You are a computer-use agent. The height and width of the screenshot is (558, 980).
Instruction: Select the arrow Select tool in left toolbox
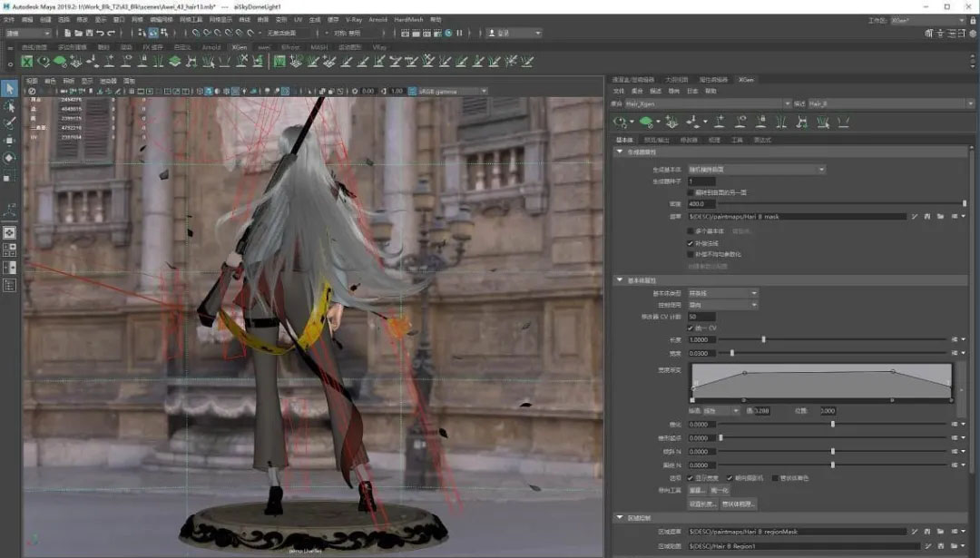pos(9,89)
